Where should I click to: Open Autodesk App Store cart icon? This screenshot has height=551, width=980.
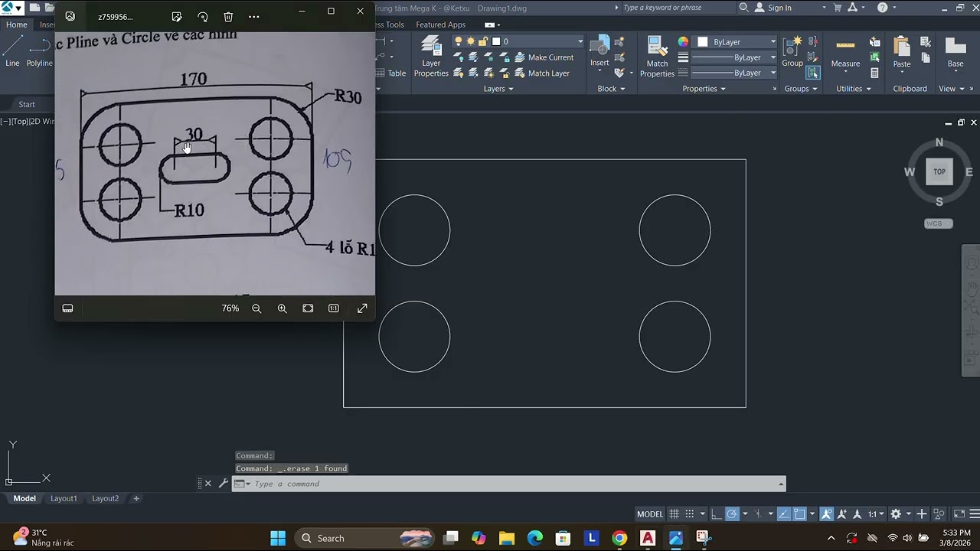[838, 8]
